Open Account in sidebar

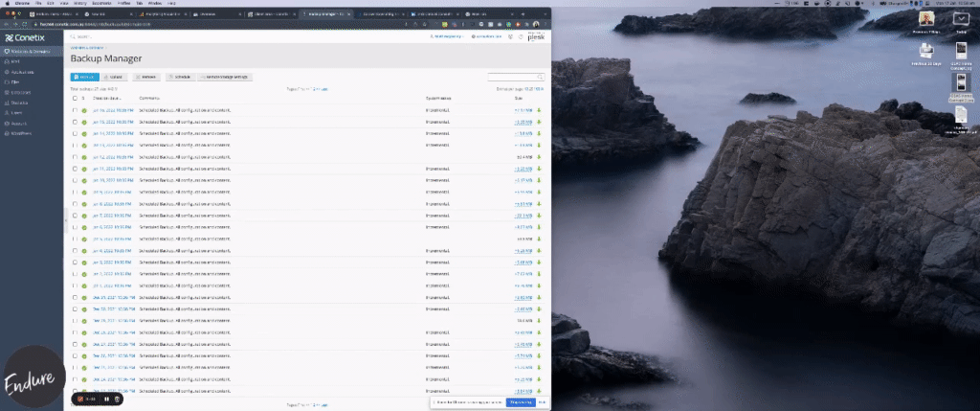point(32,124)
